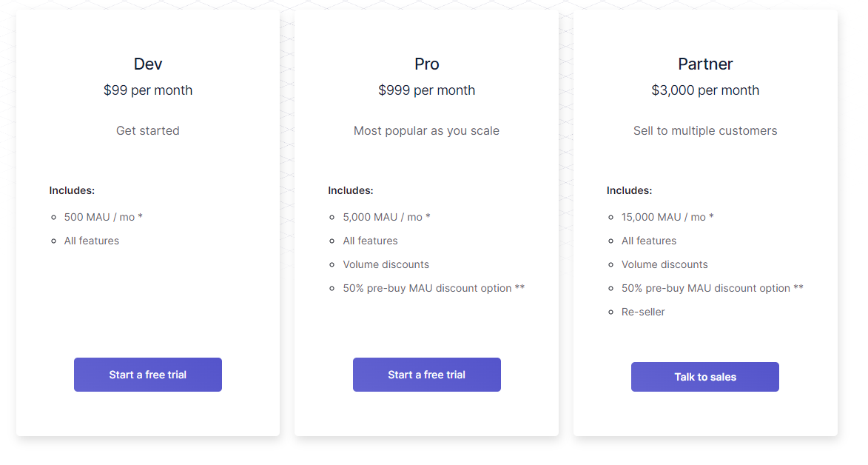The height and width of the screenshot is (465, 868).
Task: Click All features in Dev plan
Action: click(x=91, y=241)
